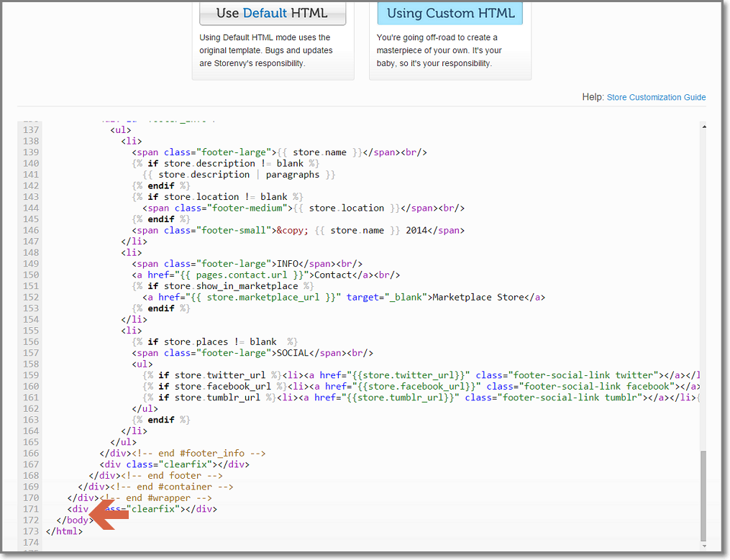Select the Using Custom HTML mode
The image size is (730, 560).
point(450,13)
